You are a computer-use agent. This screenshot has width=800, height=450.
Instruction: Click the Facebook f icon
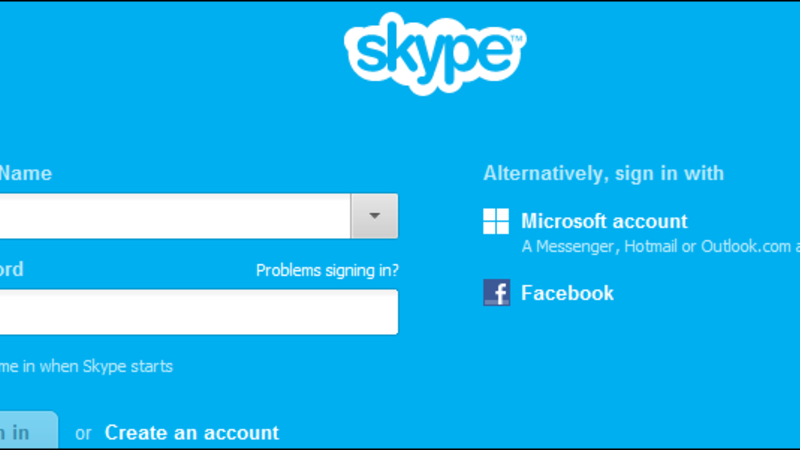pyautogui.click(x=496, y=292)
